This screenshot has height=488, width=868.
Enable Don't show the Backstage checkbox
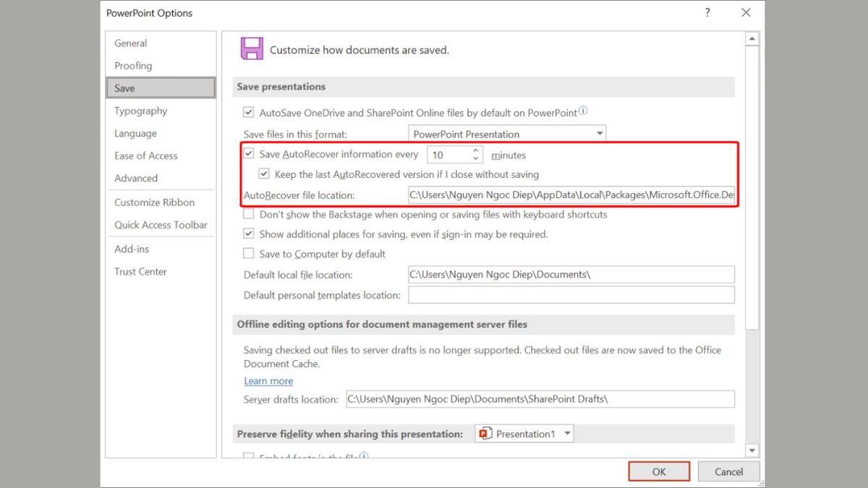[249, 215]
